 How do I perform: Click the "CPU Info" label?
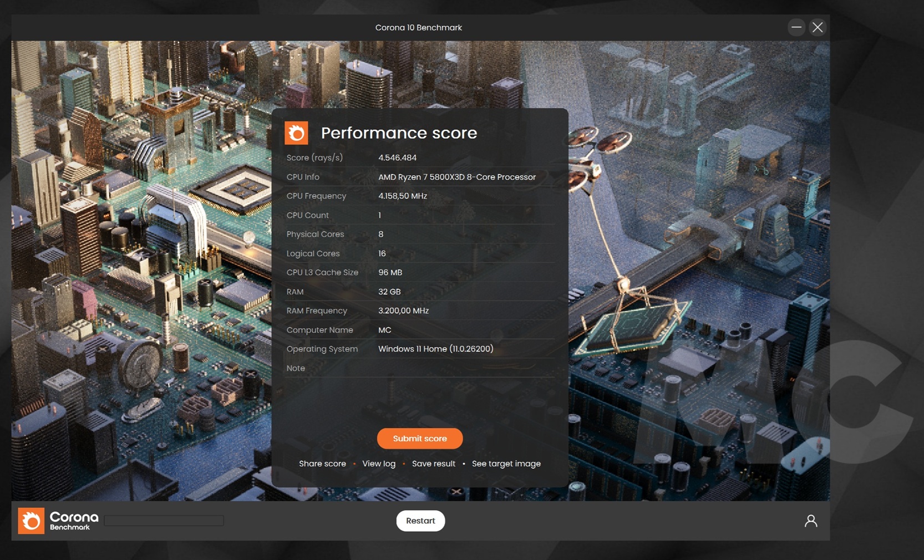click(x=303, y=177)
